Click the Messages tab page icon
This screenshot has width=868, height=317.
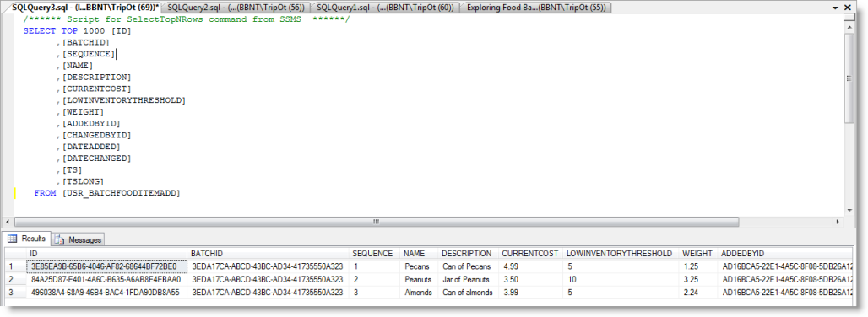point(58,239)
